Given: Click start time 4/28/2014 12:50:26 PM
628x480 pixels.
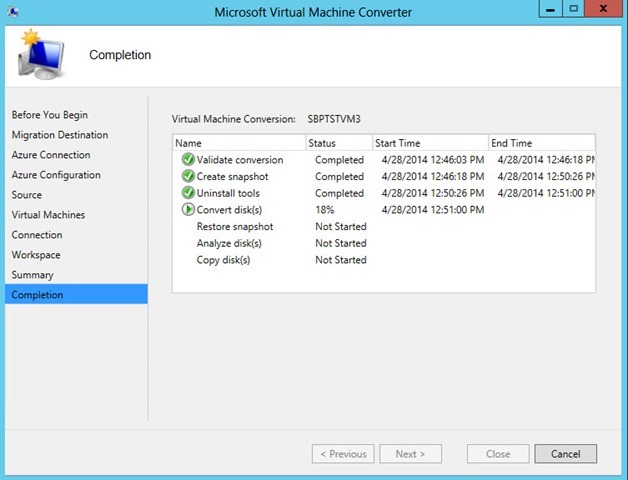Looking at the screenshot, I should point(433,193).
